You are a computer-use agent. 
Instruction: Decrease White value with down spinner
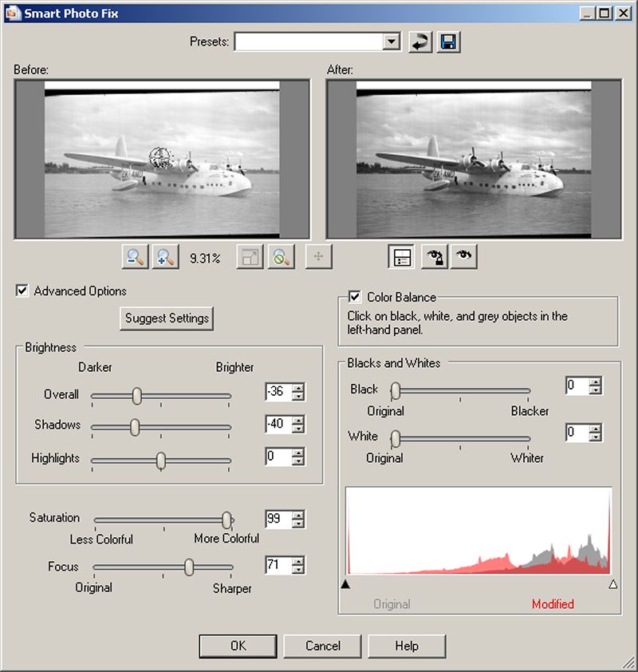coord(595,437)
